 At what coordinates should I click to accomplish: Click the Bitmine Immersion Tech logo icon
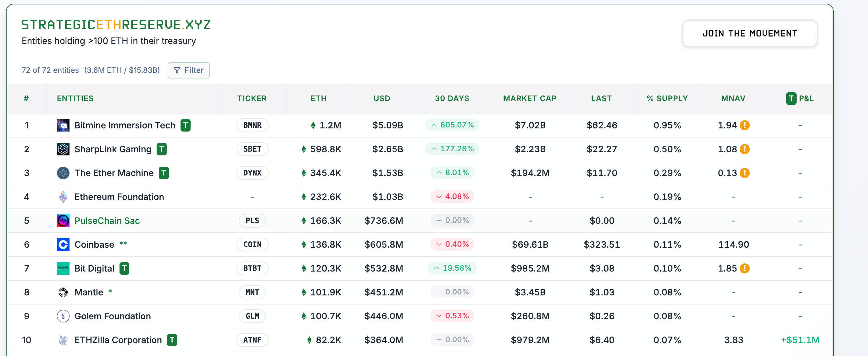click(63, 125)
